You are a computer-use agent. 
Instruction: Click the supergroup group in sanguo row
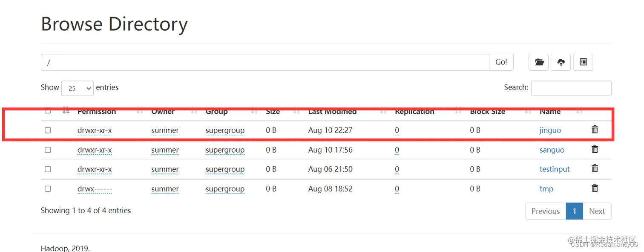(x=225, y=150)
